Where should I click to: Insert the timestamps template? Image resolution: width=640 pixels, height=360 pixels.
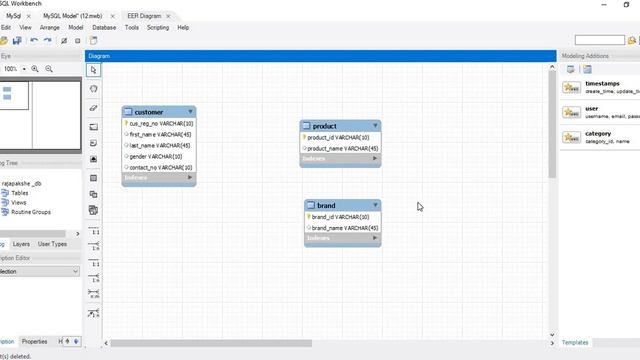pyautogui.click(x=600, y=87)
